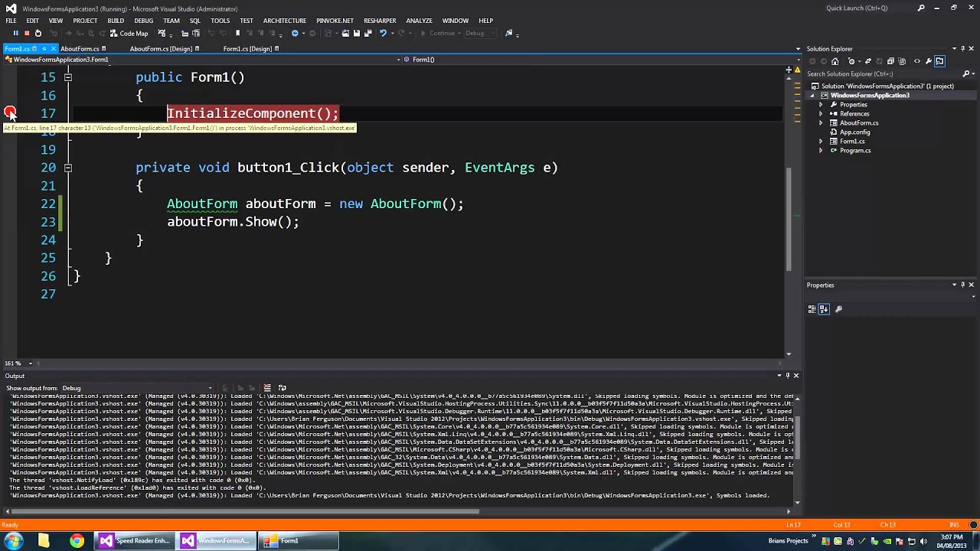Image resolution: width=980 pixels, height=551 pixels.
Task: Stop debugging with the red square button
Action: [x=27, y=33]
